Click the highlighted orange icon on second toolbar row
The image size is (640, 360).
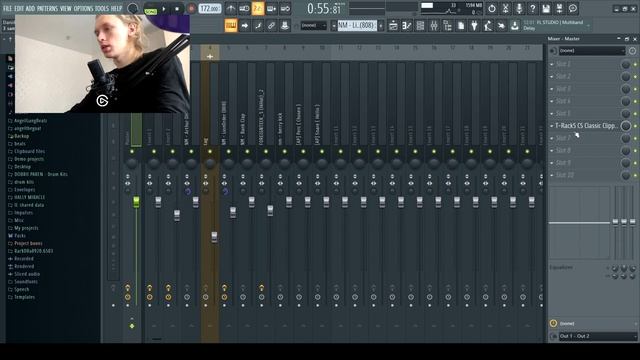point(231,26)
